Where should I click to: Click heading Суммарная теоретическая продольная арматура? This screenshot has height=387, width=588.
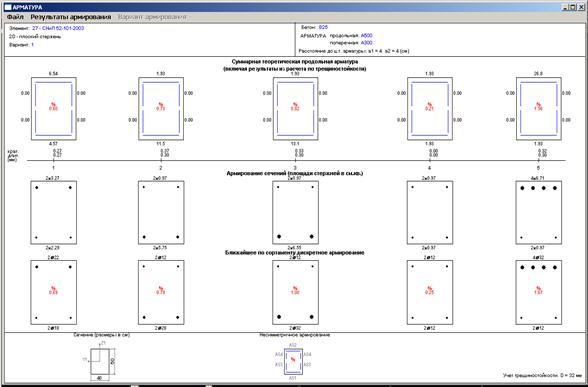tap(295, 61)
